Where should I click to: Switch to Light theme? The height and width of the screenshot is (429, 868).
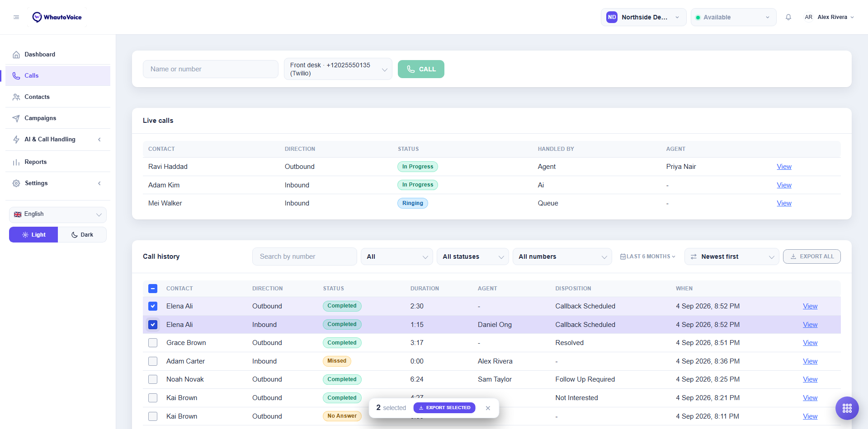(33, 235)
